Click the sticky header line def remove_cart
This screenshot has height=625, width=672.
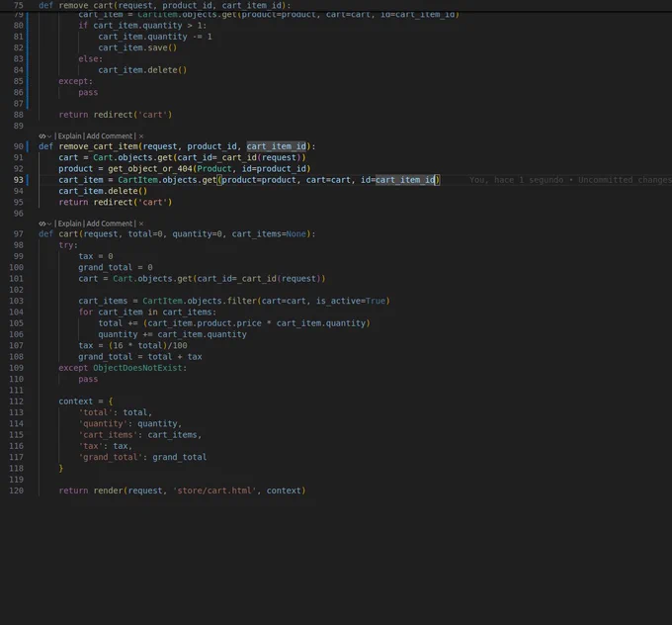165,5
